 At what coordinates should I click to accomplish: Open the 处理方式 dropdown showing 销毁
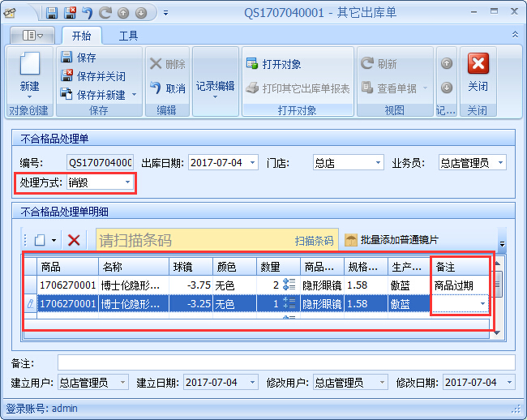pos(127,183)
